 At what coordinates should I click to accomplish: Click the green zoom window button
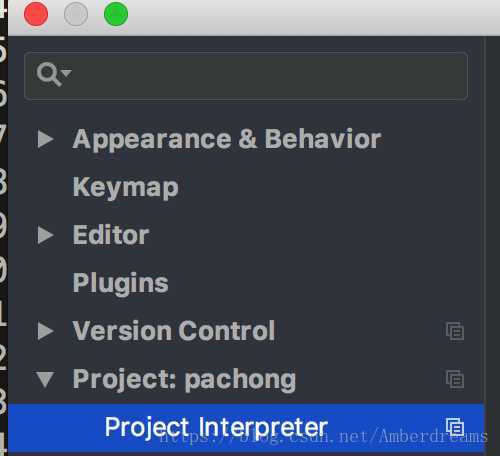(116, 14)
